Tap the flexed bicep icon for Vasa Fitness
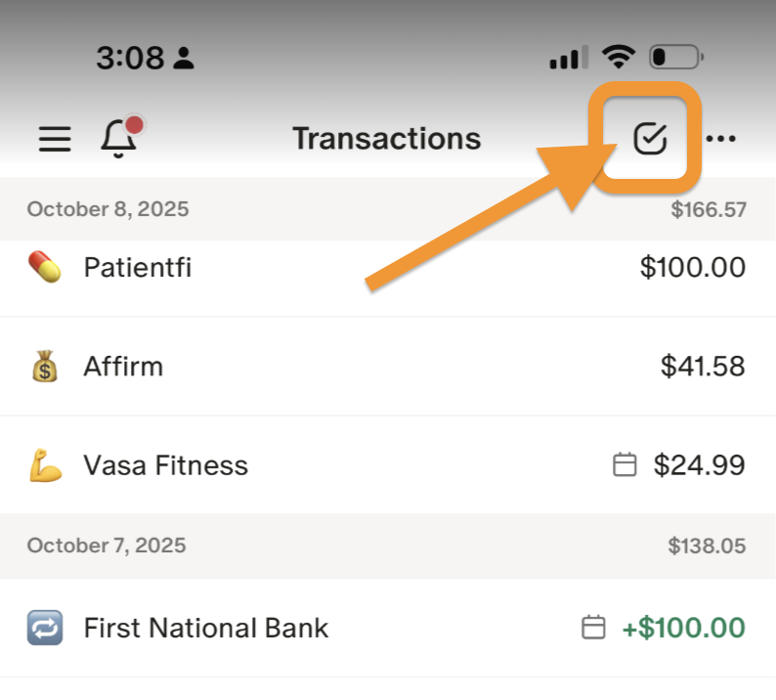The width and height of the screenshot is (776, 700). tap(45, 465)
